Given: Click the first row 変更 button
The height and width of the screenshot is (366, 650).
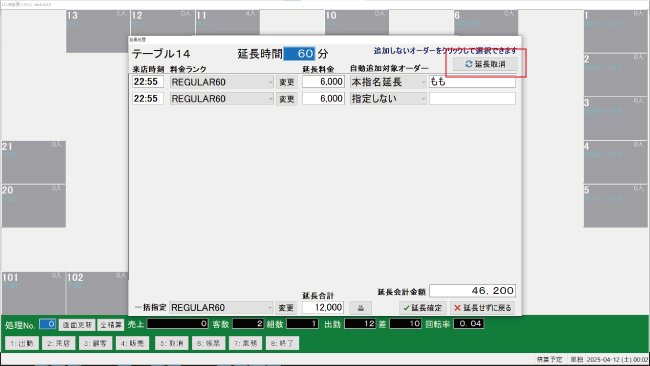Looking at the screenshot, I should 287,82.
